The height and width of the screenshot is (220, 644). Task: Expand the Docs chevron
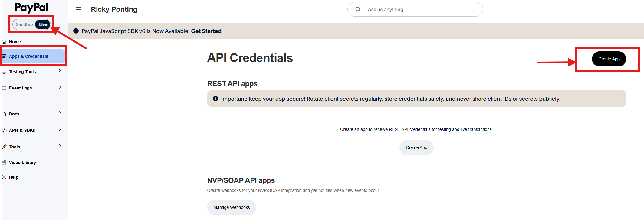coord(60,113)
